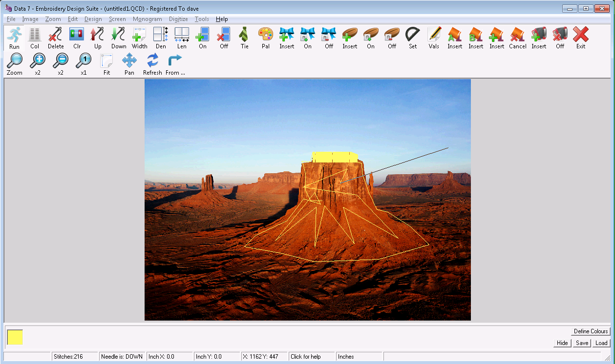Click the Refresh icon

pos(152,61)
